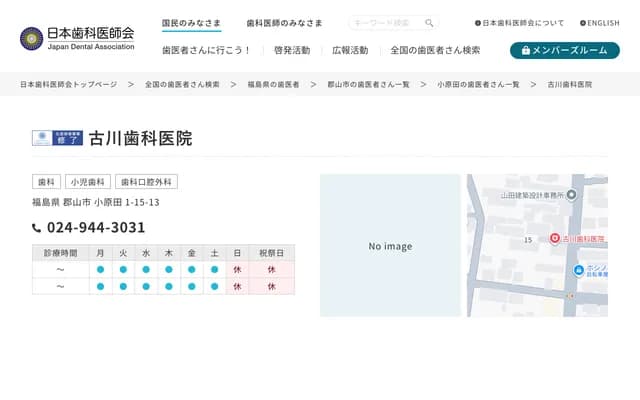Screen dimensions: 640x400
Task: Switch to 国民のみなさま tab
Action: 191,23
